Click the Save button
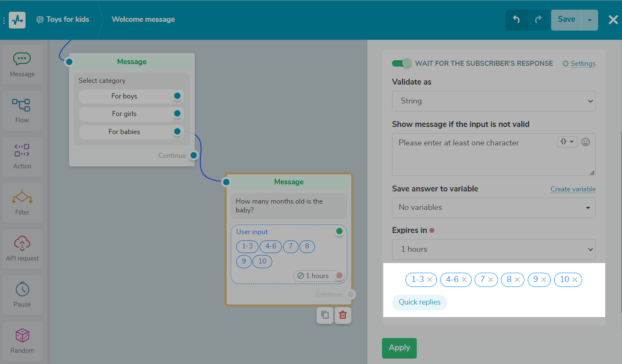This screenshot has width=622, height=364. pos(566,20)
